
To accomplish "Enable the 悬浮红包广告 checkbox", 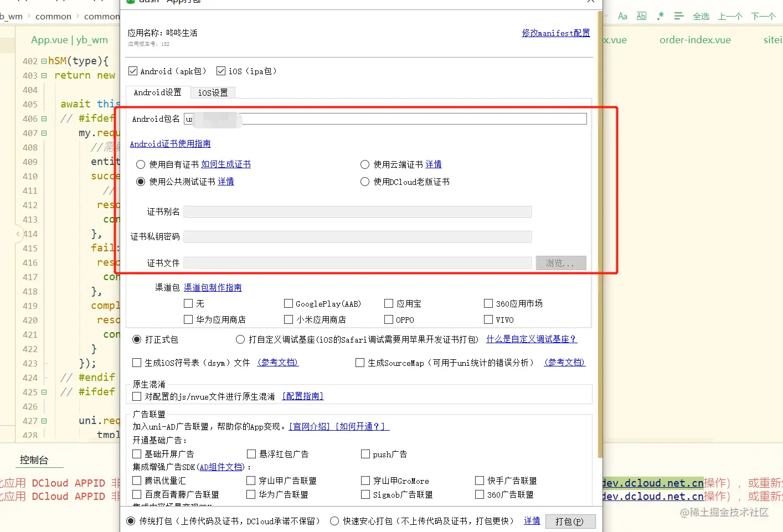I will coord(251,454).
